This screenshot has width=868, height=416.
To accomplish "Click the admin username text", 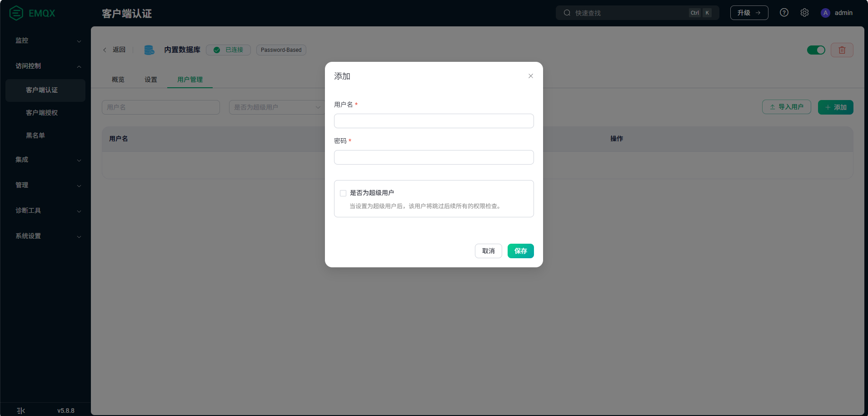I will click(843, 13).
